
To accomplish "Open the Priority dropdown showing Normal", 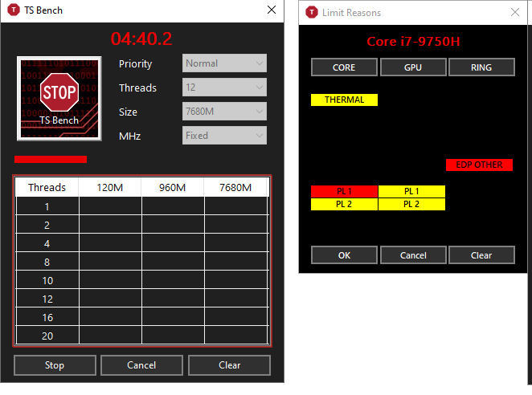I will (x=224, y=63).
